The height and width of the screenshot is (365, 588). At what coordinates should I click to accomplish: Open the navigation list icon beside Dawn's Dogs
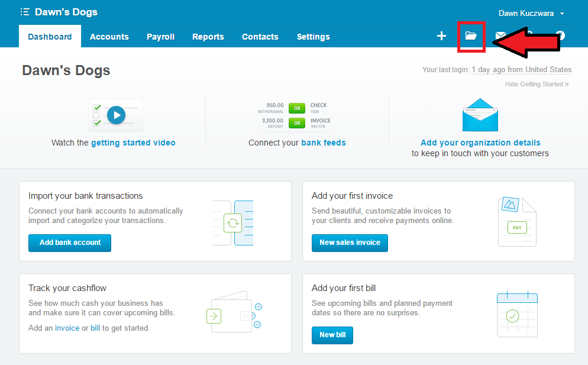24,11
